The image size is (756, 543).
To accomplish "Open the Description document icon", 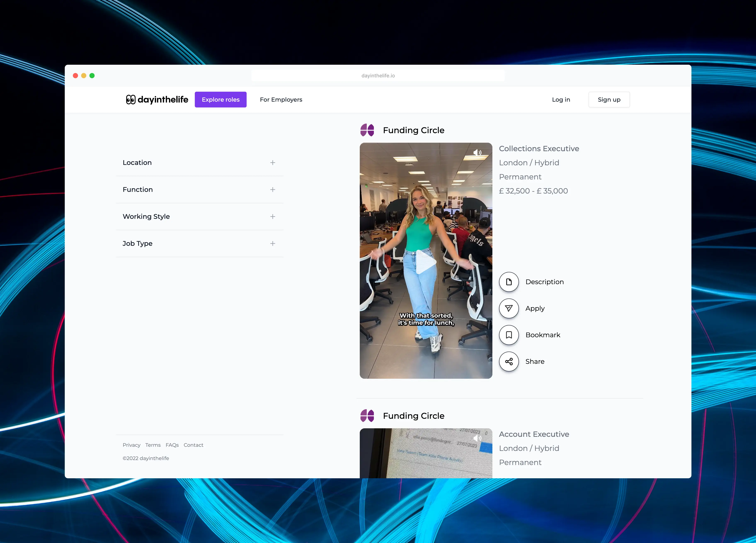I will click(509, 282).
